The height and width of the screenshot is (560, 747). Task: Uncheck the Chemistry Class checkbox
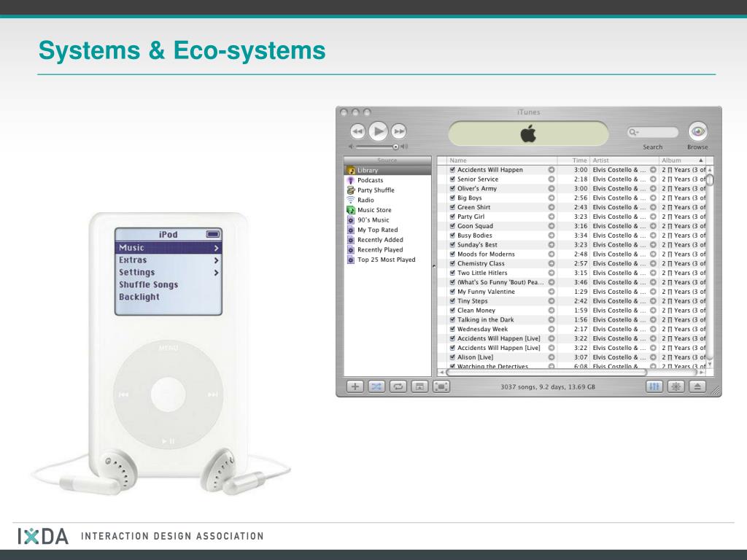[x=452, y=263]
